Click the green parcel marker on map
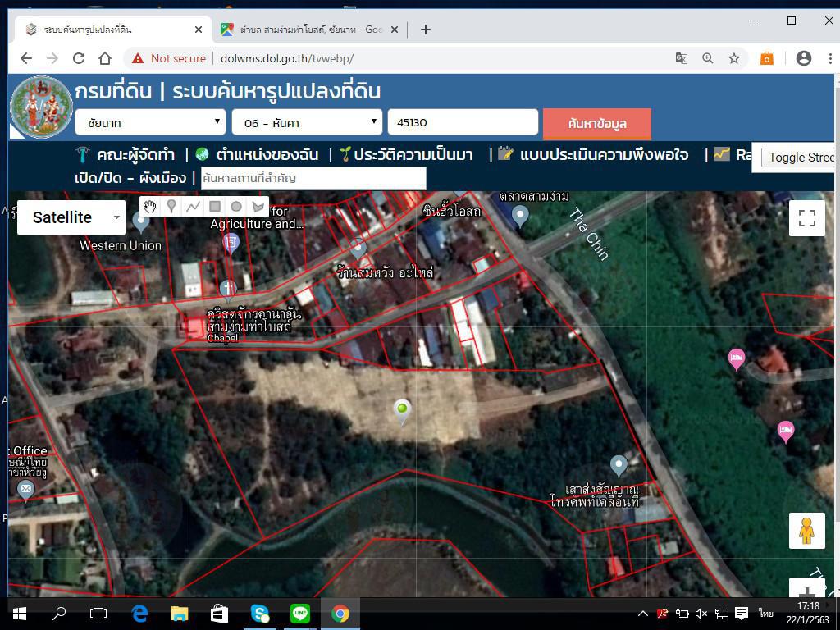The width and height of the screenshot is (840, 630). pos(402,410)
